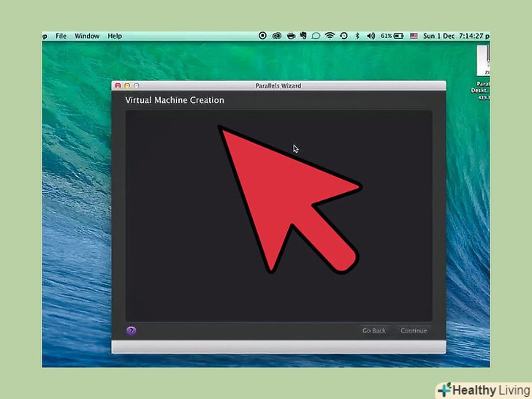Open the Window menu

[87, 36]
